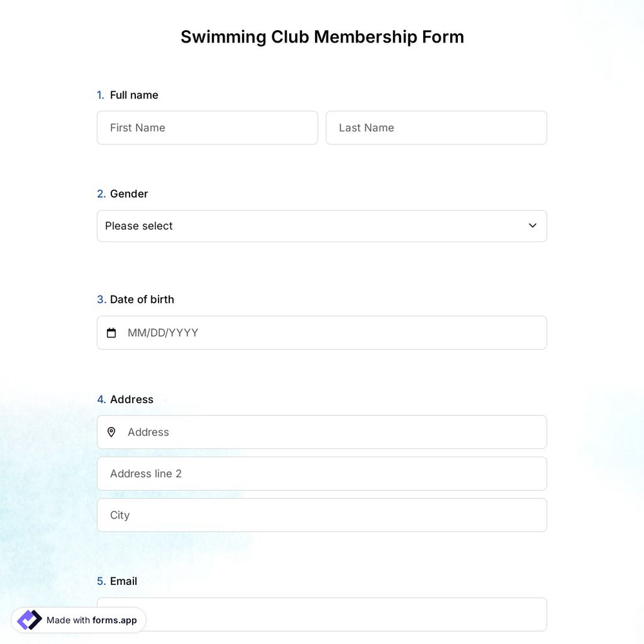Image resolution: width=644 pixels, height=644 pixels.
Task: Click the location pin icon in Address field
Action: tap(111, 432)
